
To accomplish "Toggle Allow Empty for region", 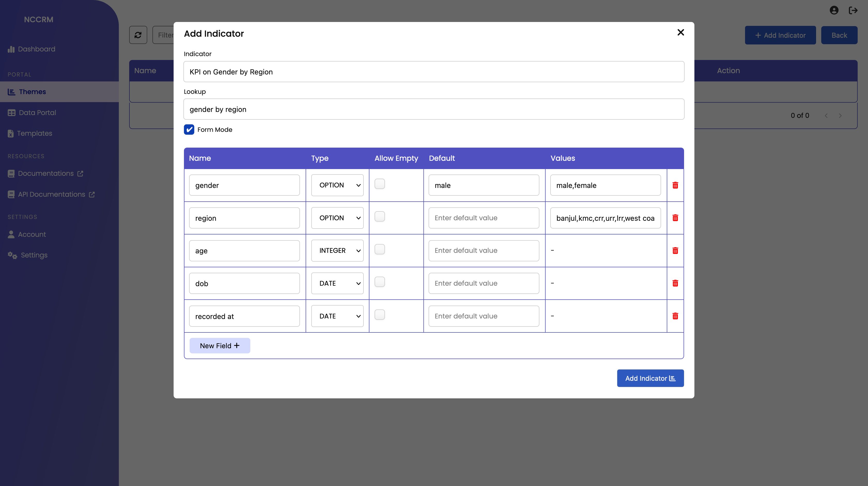I will point(380,217).
